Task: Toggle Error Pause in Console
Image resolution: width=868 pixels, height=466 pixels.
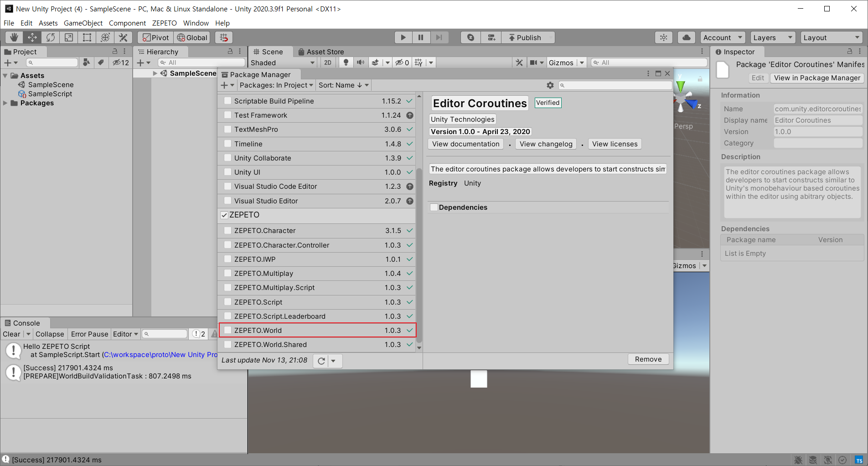Action: click(x=89, y=334)
